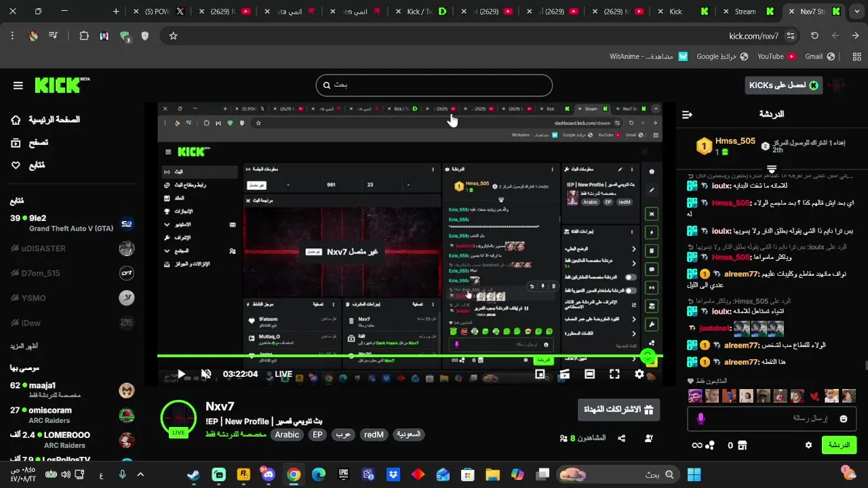Click the show more link under followed channels

click(x=24, y=346)
